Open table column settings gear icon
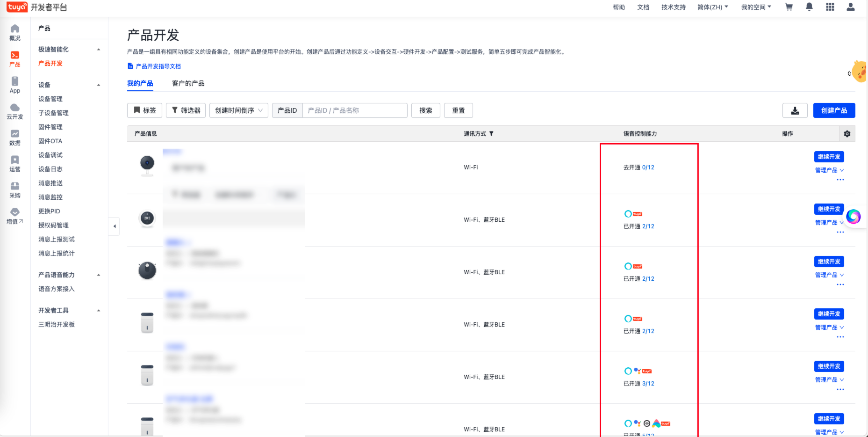The width and height of the screenshot is (868, 437). (x=847, y=134)
